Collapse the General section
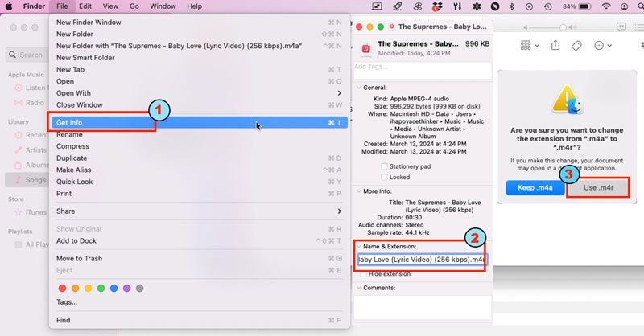Screen dimensions: 644x336 coord(359,88)
